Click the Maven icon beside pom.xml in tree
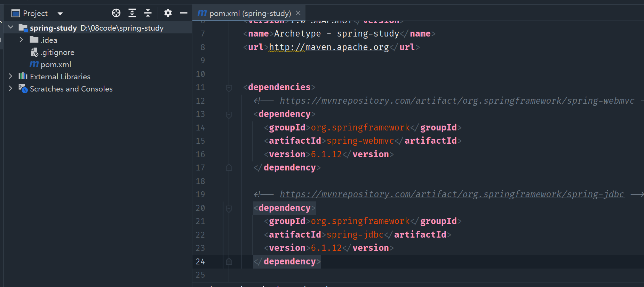The image size is (644, 287). 34,64
